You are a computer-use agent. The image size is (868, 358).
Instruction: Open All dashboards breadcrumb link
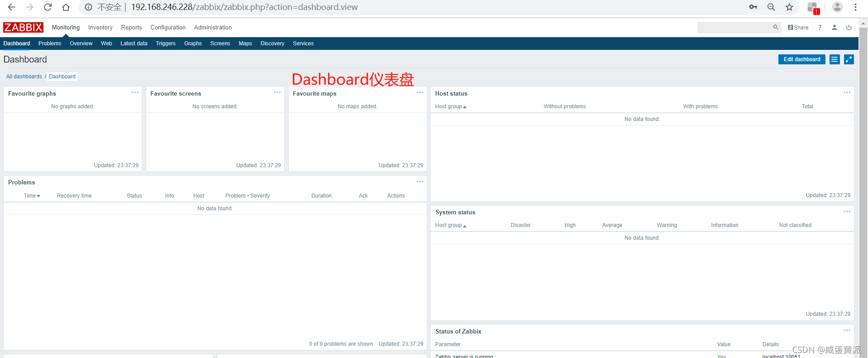(24, 77)
